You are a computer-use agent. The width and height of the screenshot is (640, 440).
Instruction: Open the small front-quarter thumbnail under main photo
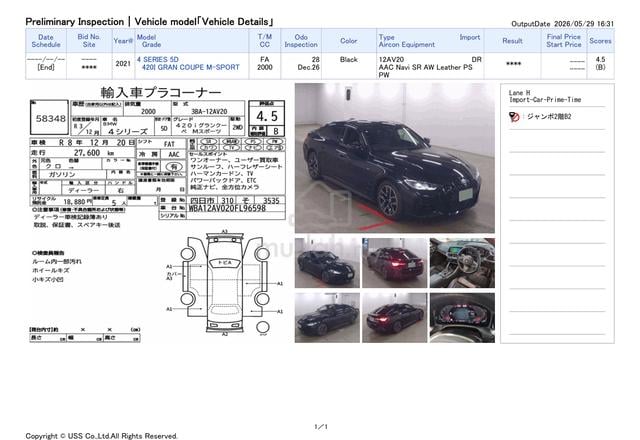tap(327, 263)
